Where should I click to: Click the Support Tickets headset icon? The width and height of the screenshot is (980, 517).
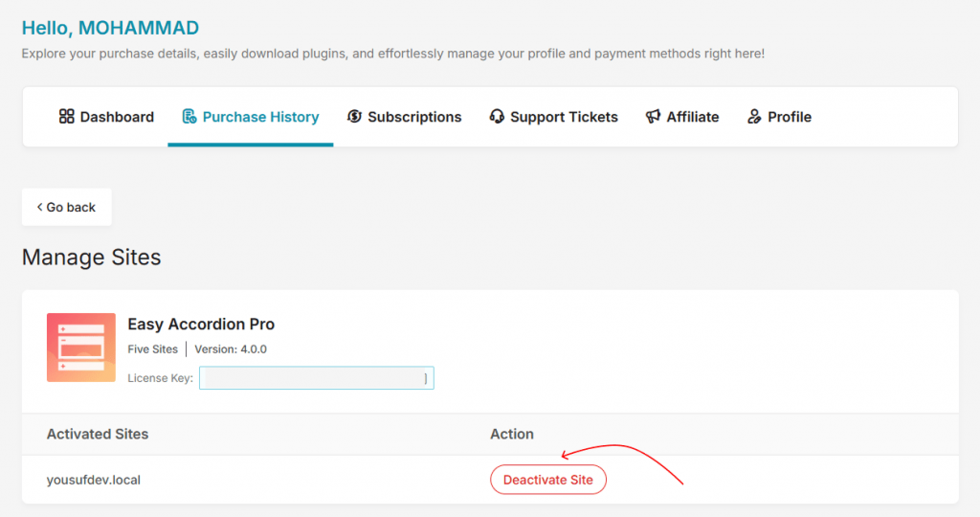point(497,117)
